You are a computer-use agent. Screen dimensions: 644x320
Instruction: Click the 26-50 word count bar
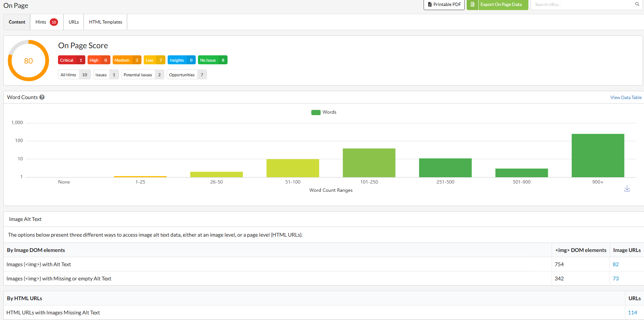click(x=216, y=175)
